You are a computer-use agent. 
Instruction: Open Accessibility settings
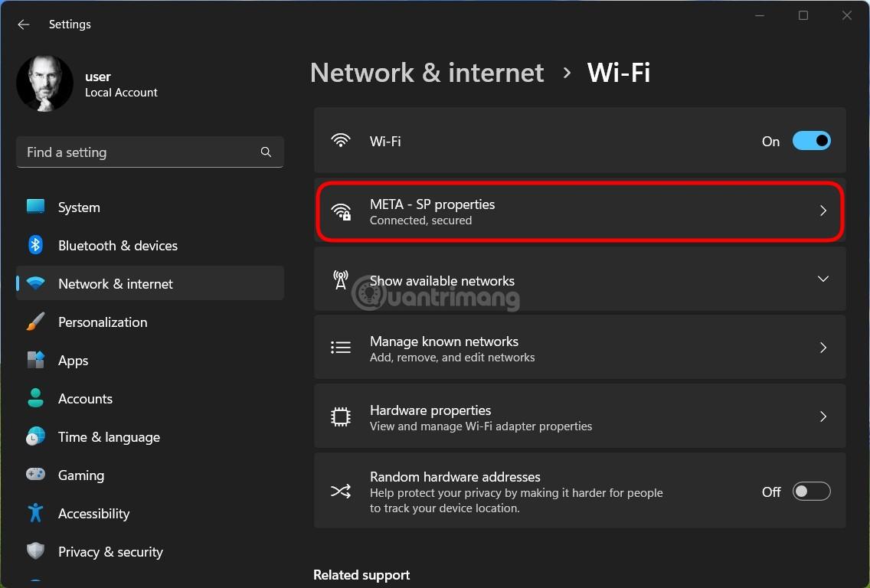point(150,513)
